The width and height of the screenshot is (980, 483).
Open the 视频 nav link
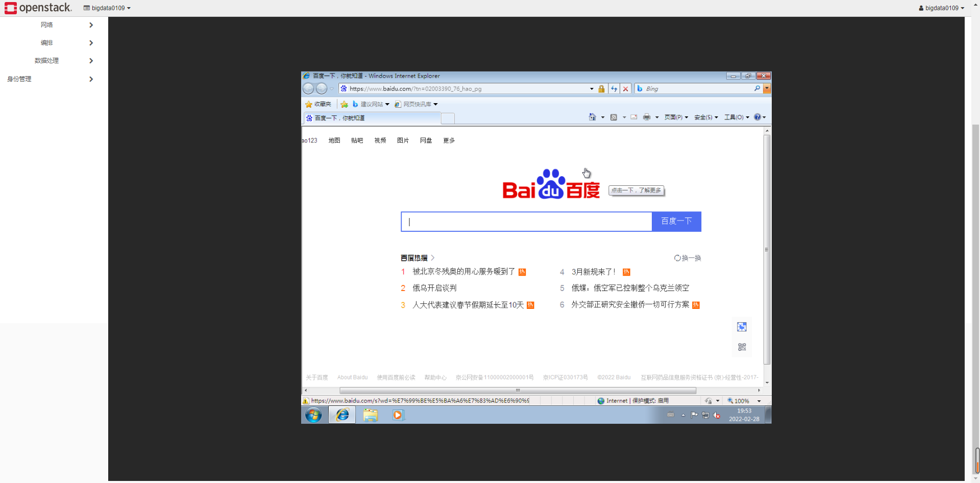click(380, 140)
